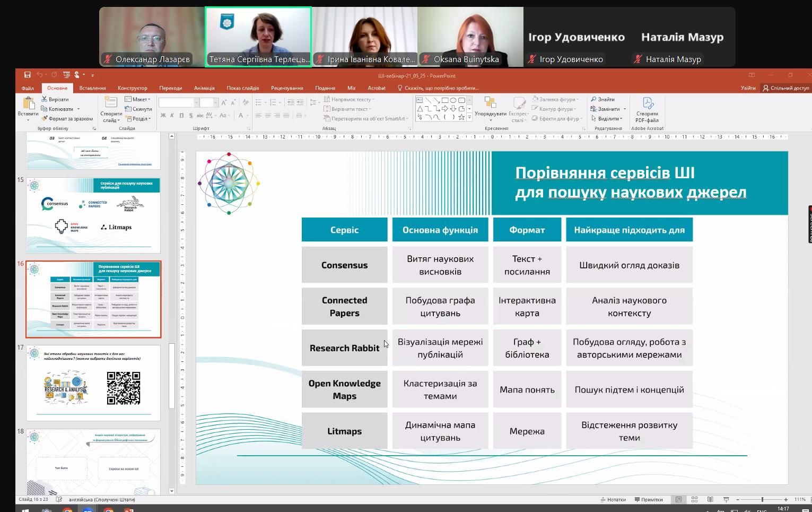Align text left in paragraph group
This screenshot has width=812, height=512.
(258, 115)
